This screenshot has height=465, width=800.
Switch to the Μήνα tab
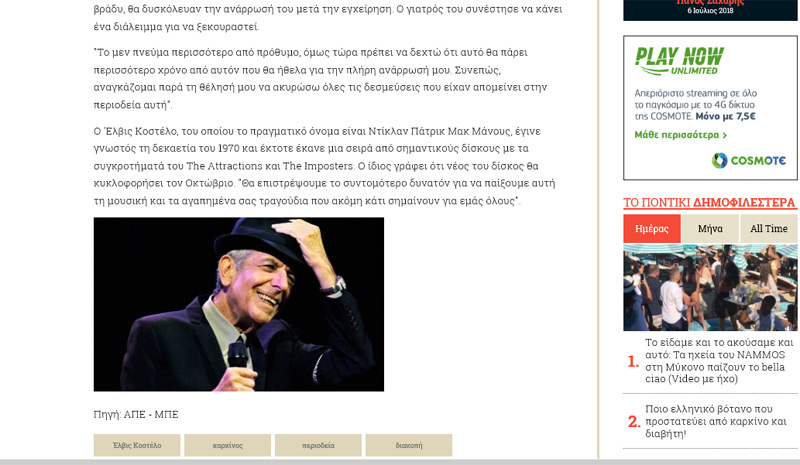pos(710,229)
